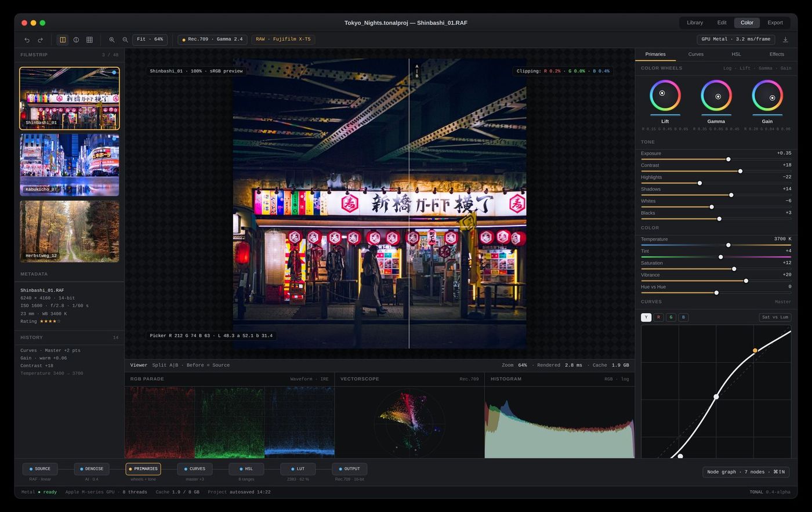Zoom out using the magnifier minus icon

[x=125, y=40]
